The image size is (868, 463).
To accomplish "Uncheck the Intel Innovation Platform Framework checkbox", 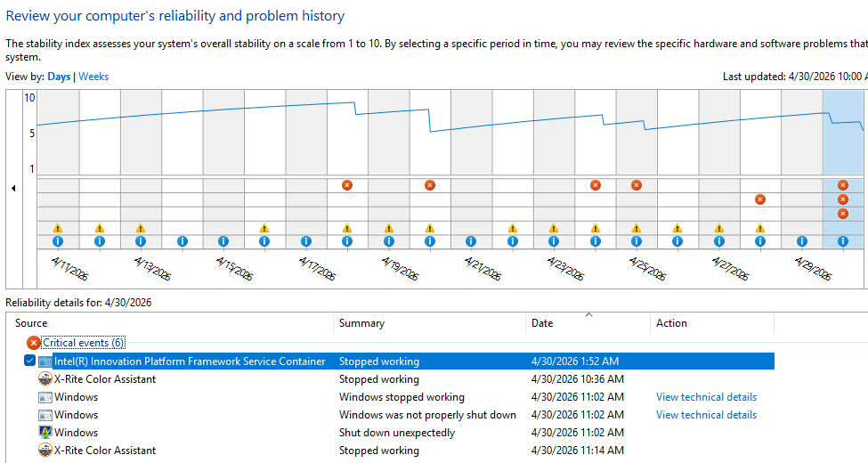I will [x=30, y=361].
